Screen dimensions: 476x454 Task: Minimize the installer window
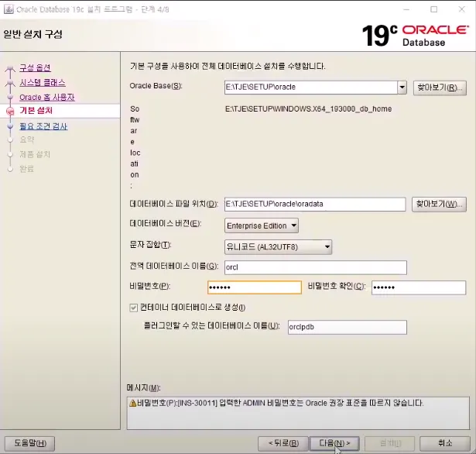pyautogui.click(x=406, y=9)
